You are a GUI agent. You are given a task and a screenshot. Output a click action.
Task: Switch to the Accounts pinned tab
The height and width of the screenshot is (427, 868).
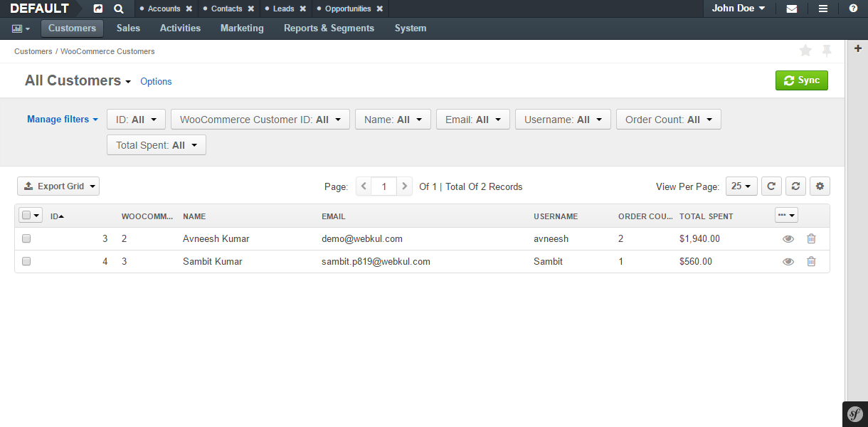click(x=164, y=9)
